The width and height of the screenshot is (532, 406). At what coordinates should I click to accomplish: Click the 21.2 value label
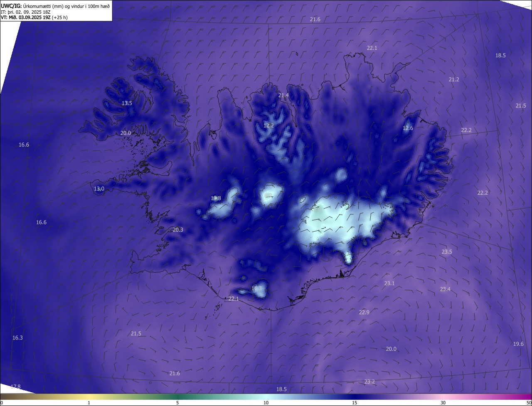tap(454, 80)
